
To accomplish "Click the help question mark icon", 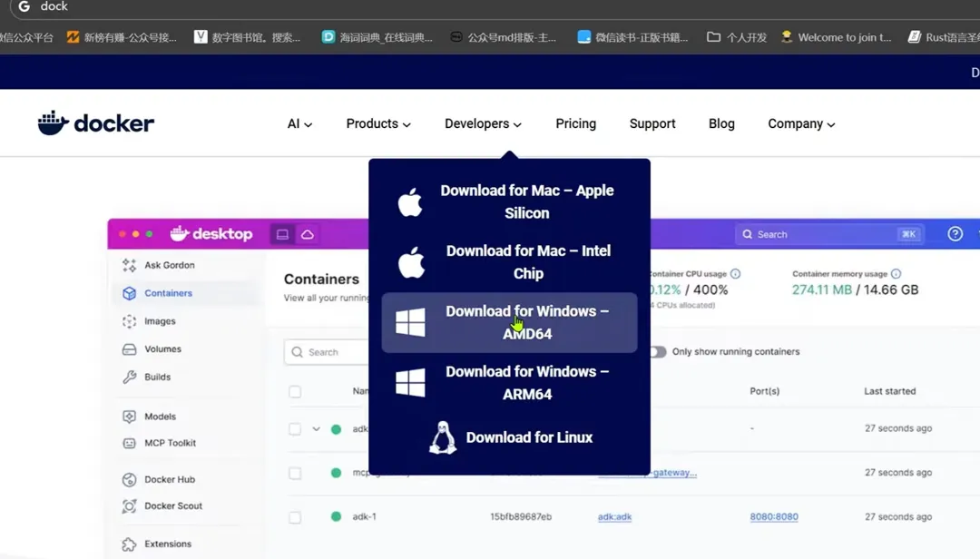I will click(x=955, y=234).
